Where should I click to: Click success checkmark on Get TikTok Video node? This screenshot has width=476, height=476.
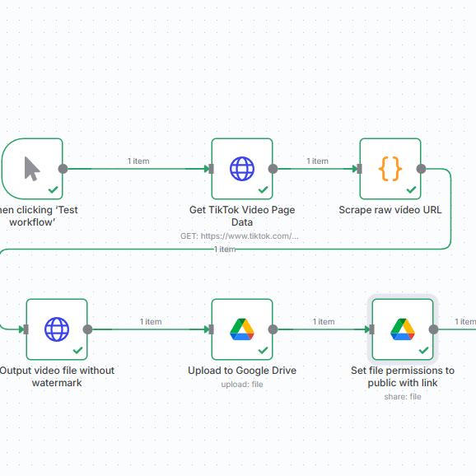pos(264,189)
